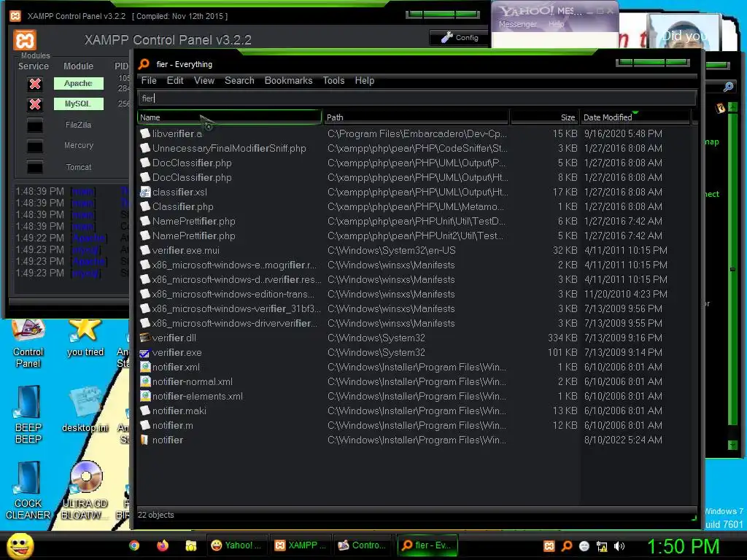The image size is (747, 560).
Task: Open the File menu in Everything
Action: (x=149, y=80)
